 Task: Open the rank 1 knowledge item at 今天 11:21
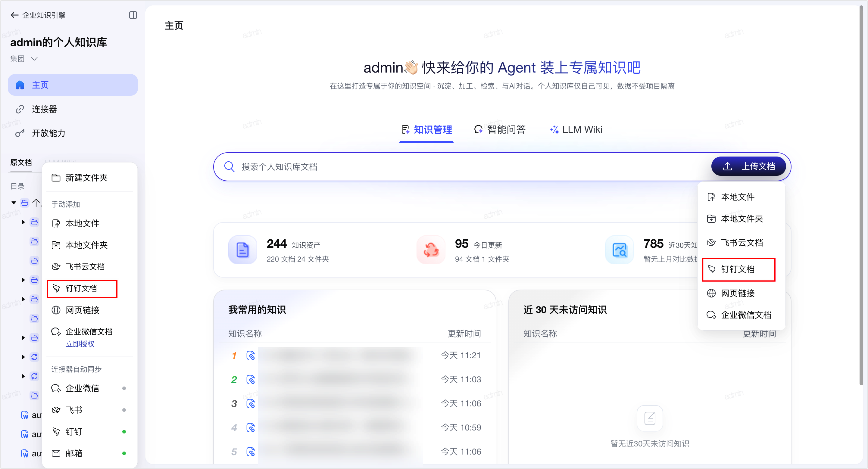[354, 356]
